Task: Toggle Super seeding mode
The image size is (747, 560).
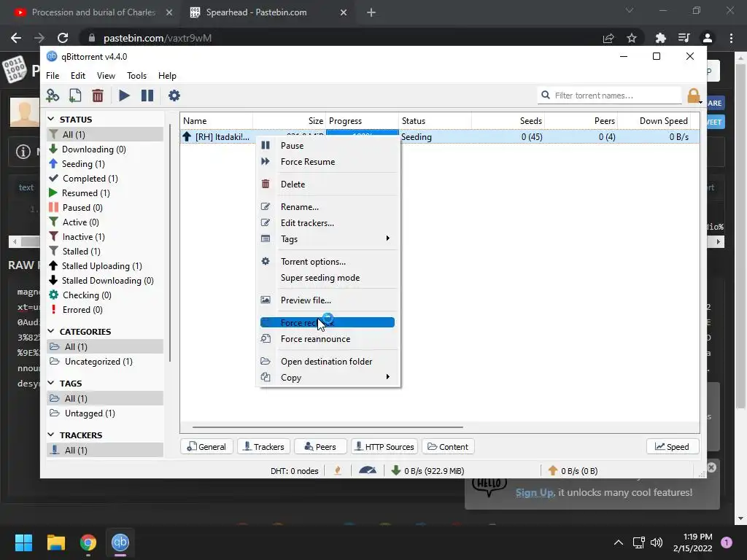Action: [x=328, y=278]
